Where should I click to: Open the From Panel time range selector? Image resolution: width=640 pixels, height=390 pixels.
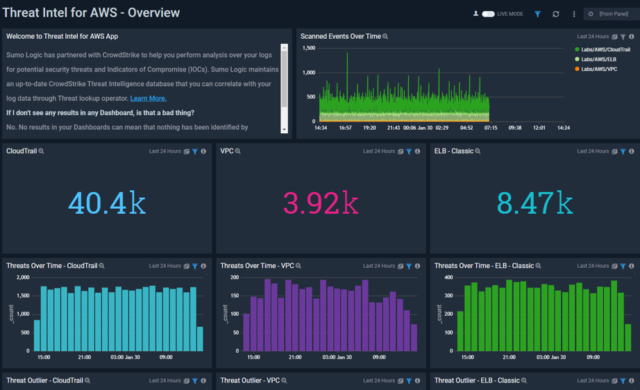coord(611,14)
